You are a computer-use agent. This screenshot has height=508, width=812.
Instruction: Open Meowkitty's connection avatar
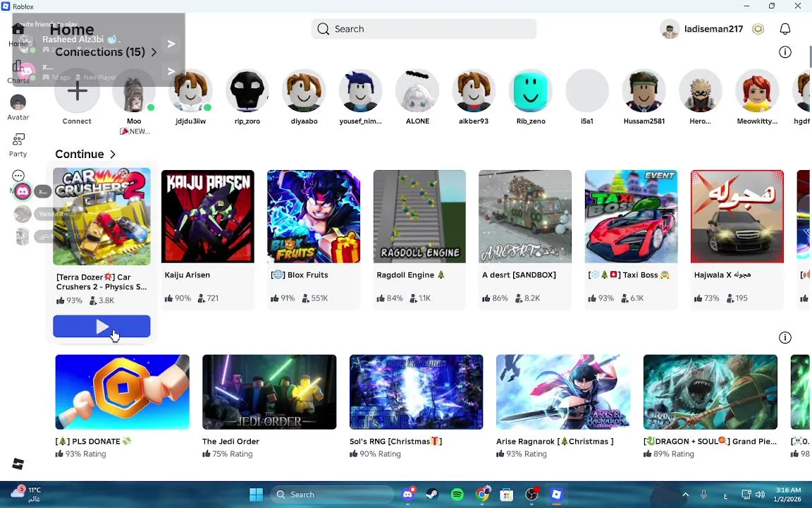click(757, 91)
